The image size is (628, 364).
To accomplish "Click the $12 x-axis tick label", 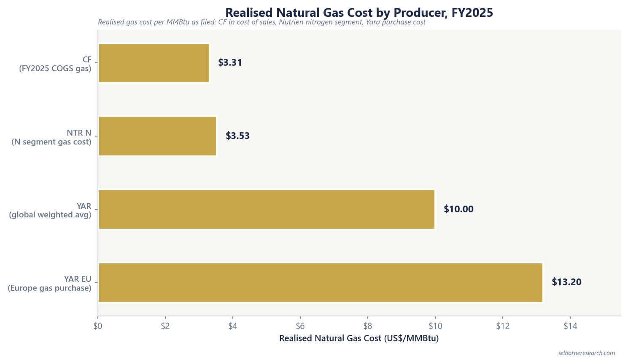I will click(x=503, y=326).
